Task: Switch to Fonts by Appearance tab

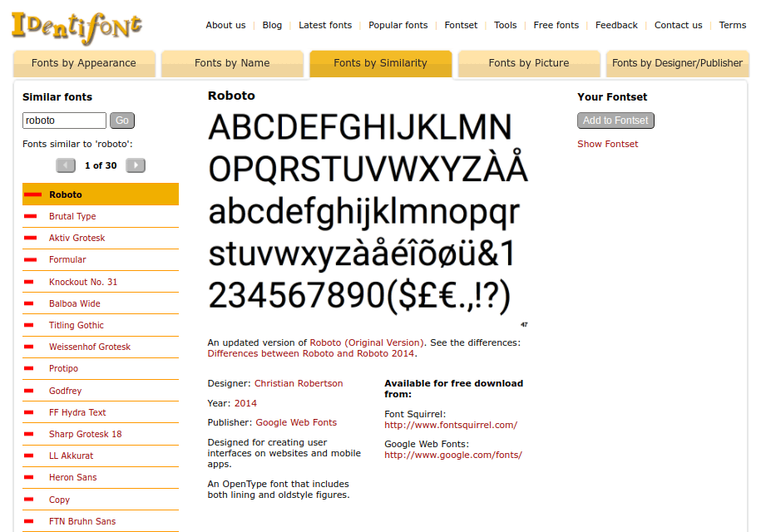Action: click(x=84, y=63)
